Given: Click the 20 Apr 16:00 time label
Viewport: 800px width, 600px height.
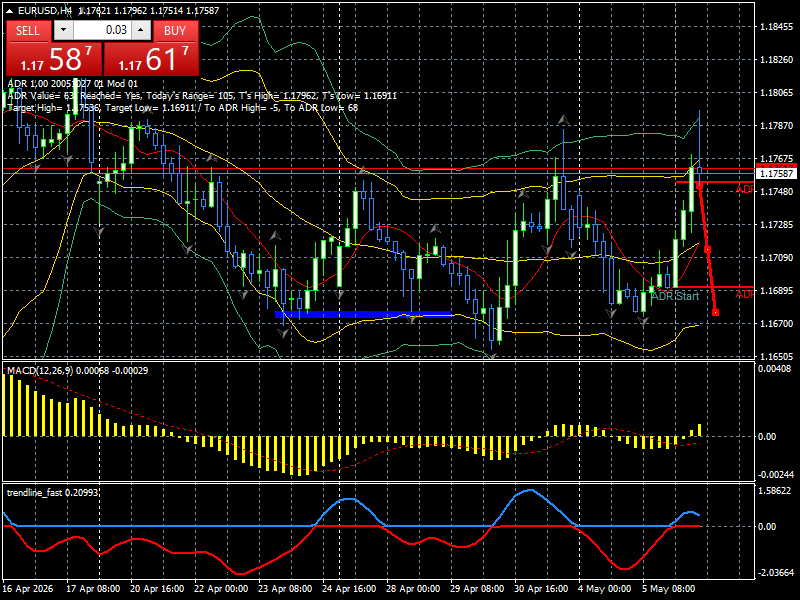Looking at the screenshot, I should [x=157, y=589].
